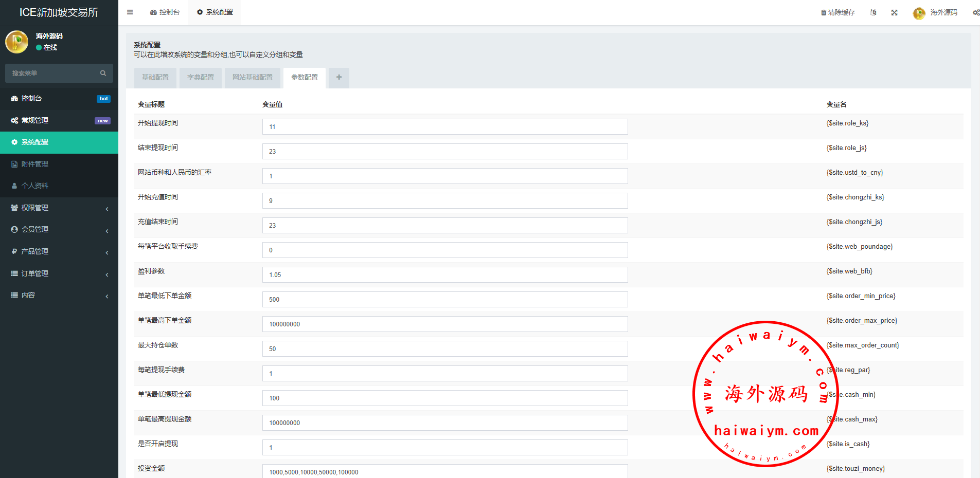Open the 控制台 tab in top bar

pos(165,12)
